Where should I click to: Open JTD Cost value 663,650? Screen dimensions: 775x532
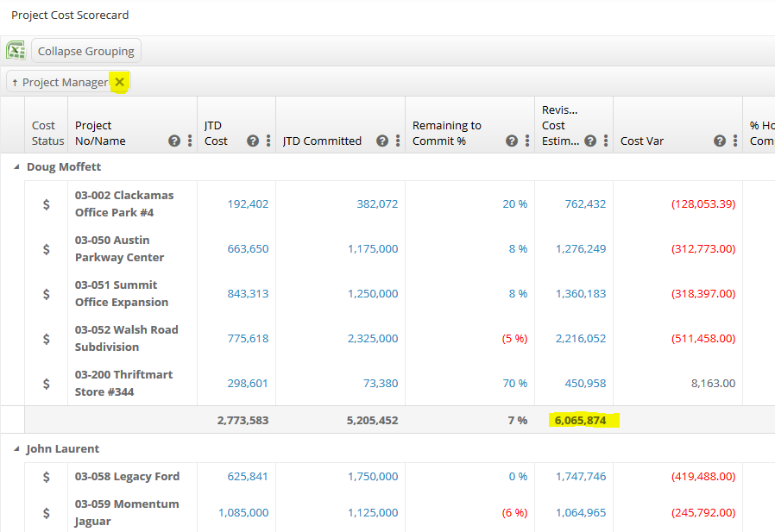pyautogui.click(x=248, y=249)
